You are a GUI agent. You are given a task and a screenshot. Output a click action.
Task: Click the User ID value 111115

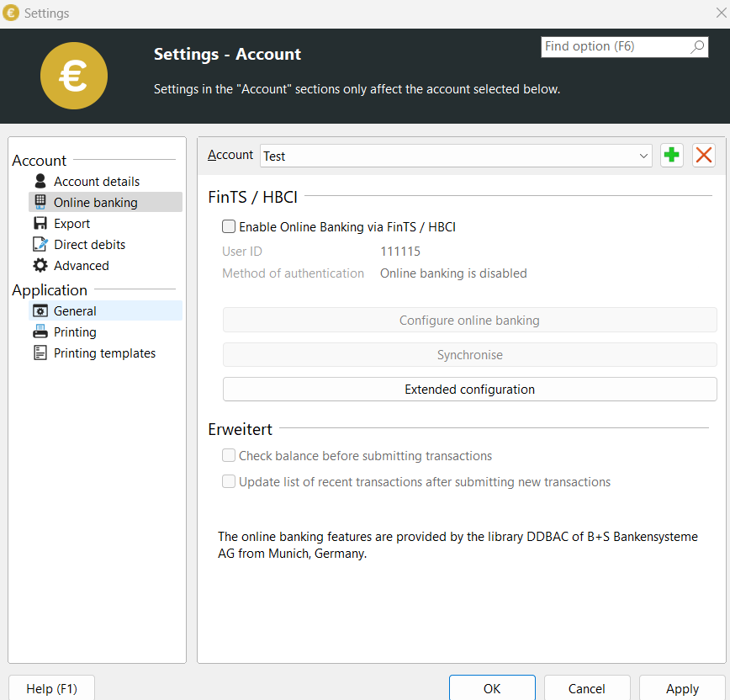400,252
